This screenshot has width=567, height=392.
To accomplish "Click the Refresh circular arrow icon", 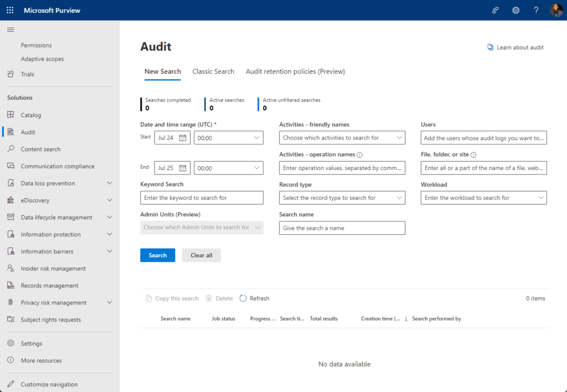I will point(243,298).
